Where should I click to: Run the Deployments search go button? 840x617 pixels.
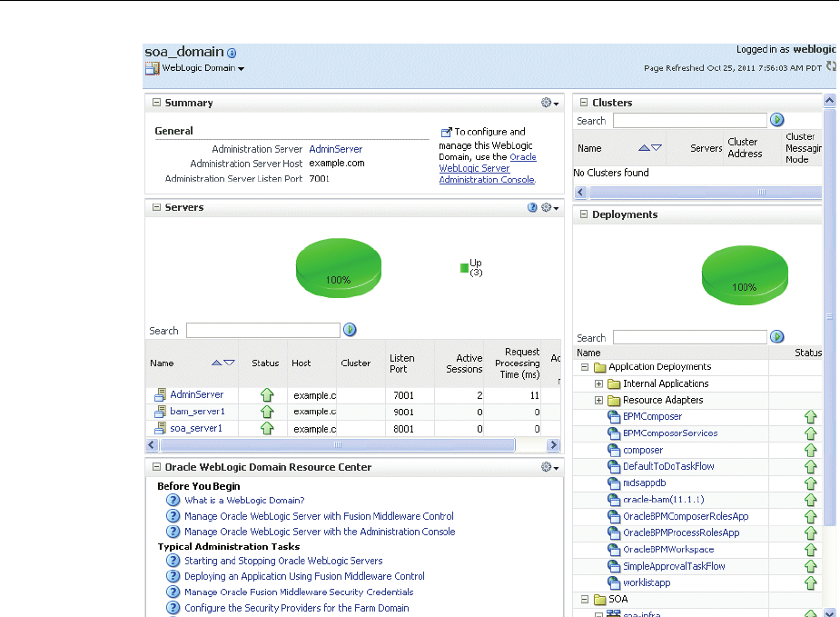[776, 336]
